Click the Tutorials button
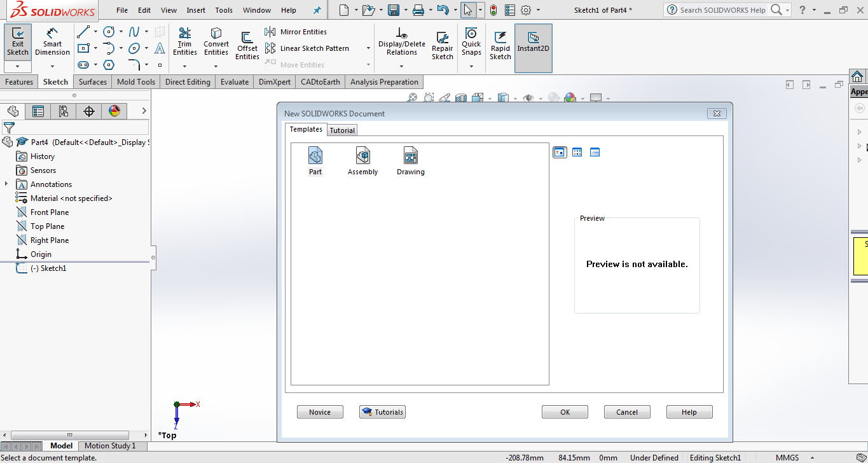The height and width of the screenshot is (463, 868). (382, 412)
